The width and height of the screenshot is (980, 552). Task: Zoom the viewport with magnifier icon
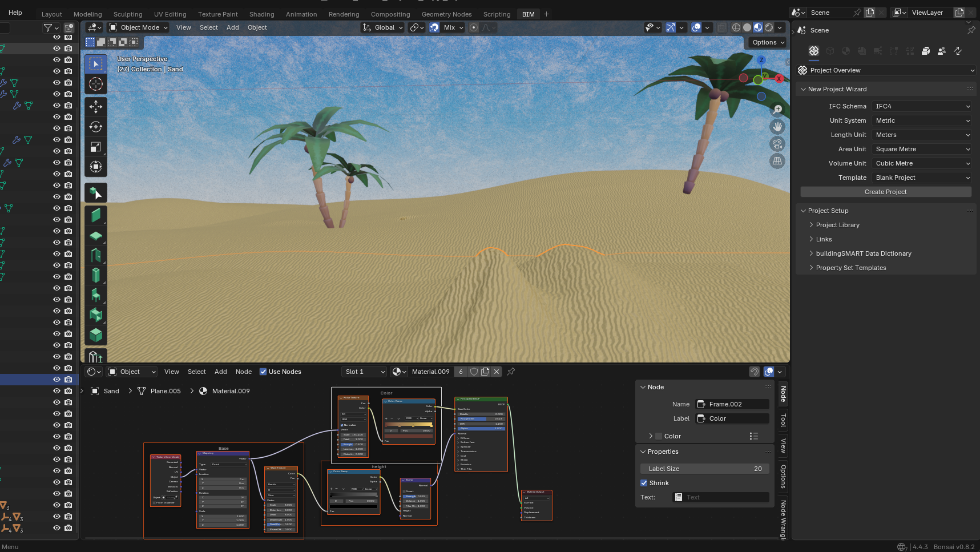777,109
